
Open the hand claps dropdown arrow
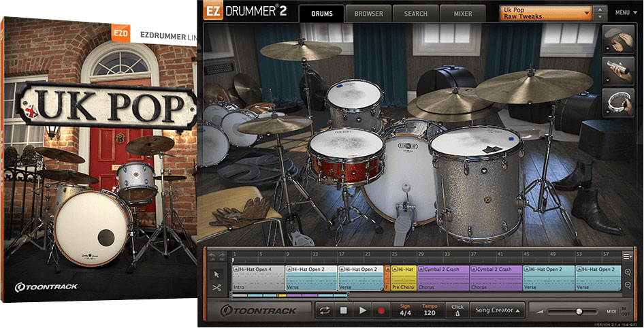click(607, 49)
